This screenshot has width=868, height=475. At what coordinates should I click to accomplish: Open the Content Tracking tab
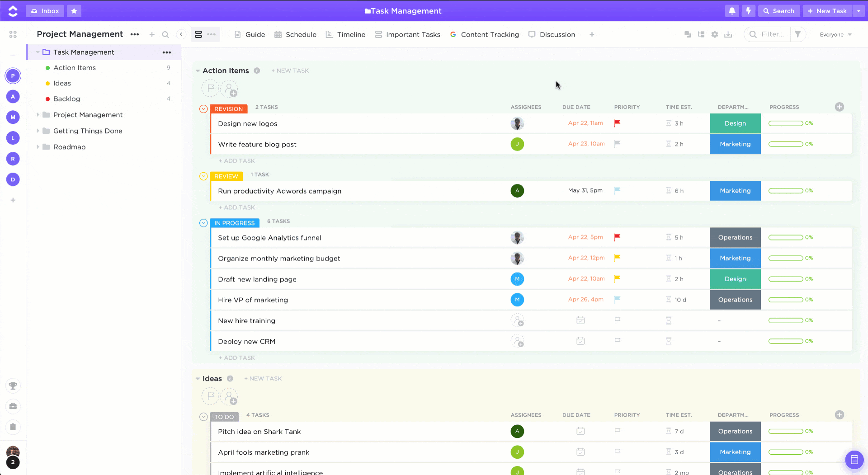tap(485, 35)
